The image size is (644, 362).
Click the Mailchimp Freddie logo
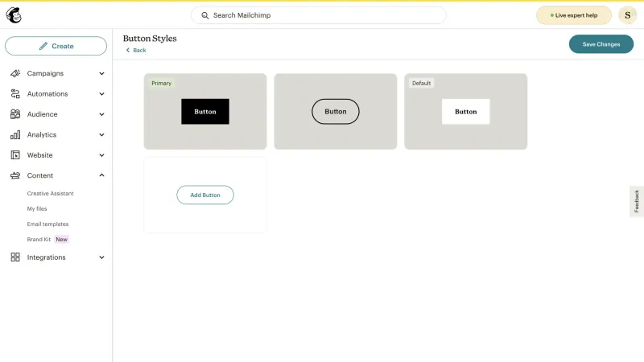click(x=14, y=15)
